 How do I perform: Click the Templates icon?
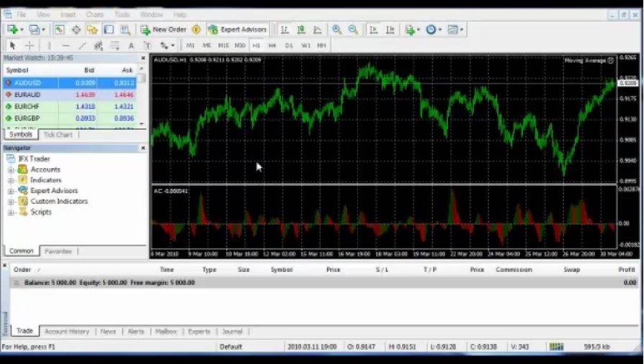click(452, 30)
